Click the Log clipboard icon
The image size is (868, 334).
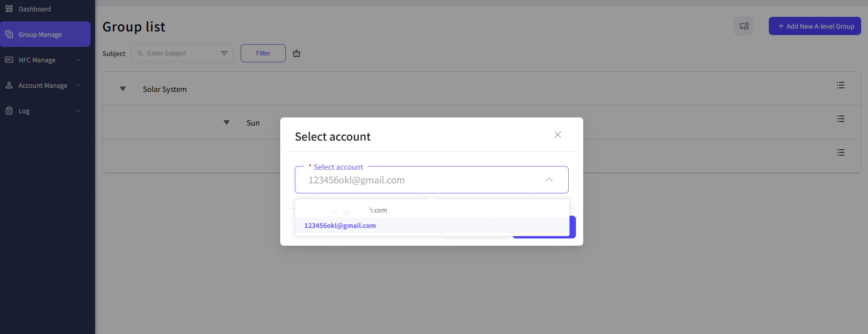tap(9, 111)
